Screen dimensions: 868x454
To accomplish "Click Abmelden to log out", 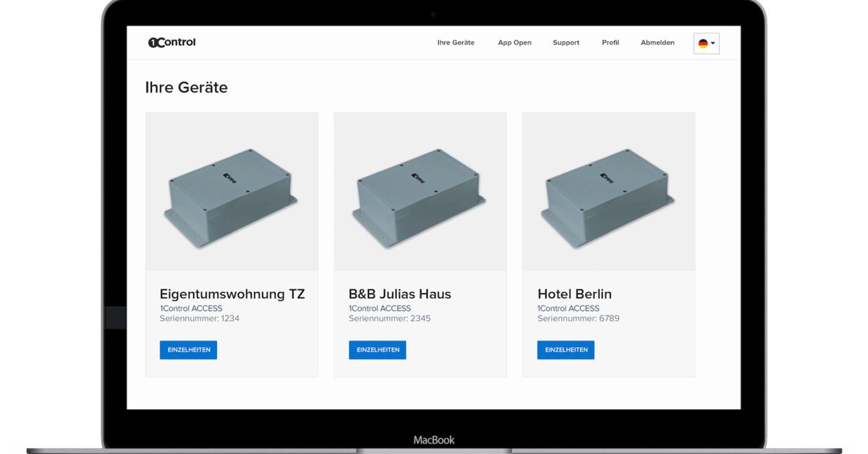I will (658, 43).
